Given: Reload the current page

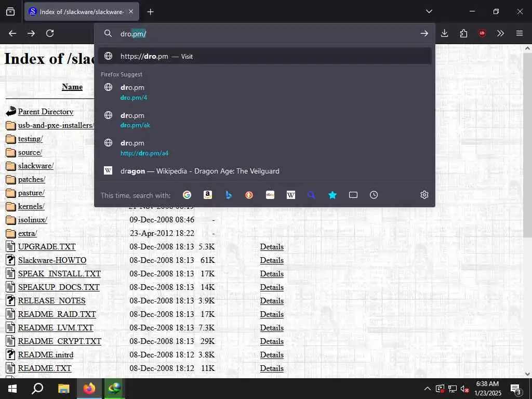Looking at the screenshot, I should click(50, 33).
